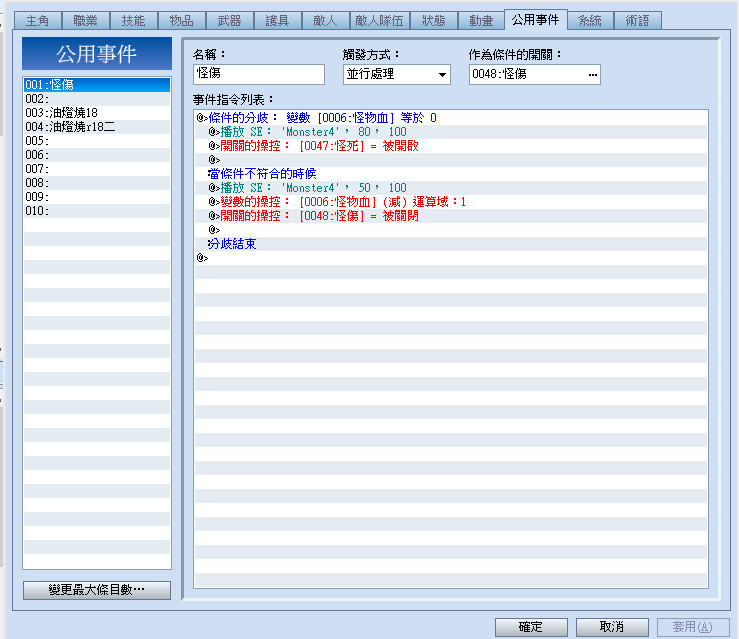
Task: Select the 當條件不符合的時候 line
Action: point(451,174)
